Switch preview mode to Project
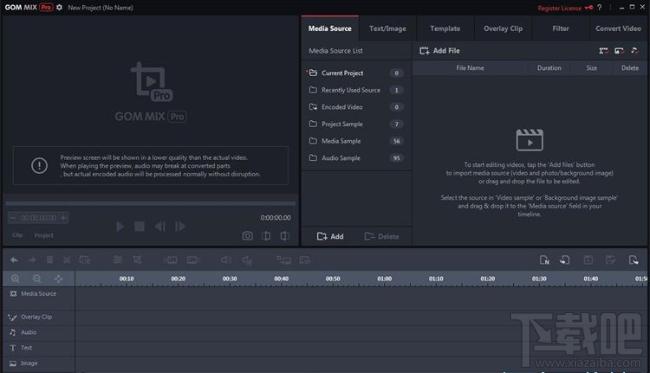The height and width of the screenshot is (373, 650). tap(44, 235)
